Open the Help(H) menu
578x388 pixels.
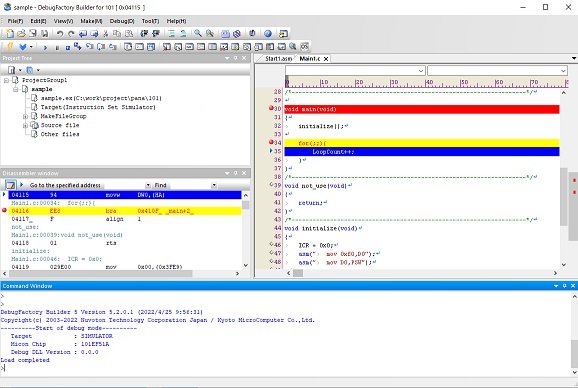177,21
